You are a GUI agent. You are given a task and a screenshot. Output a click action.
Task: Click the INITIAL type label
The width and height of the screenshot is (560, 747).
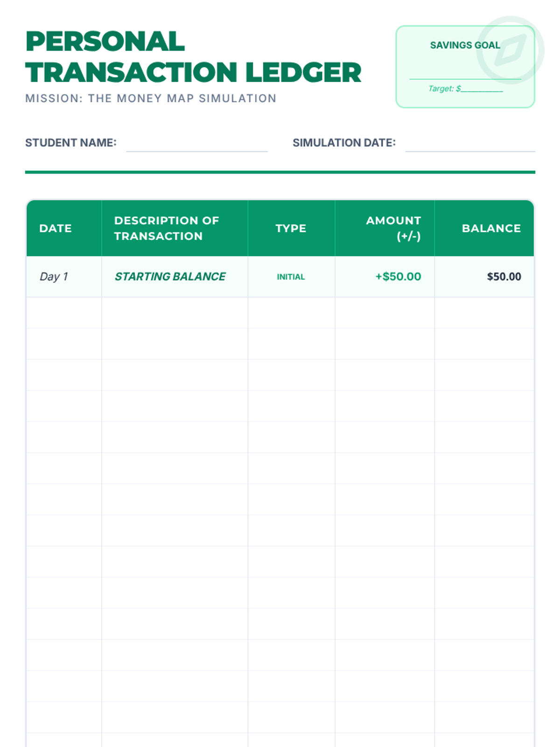tap(291, 277)
